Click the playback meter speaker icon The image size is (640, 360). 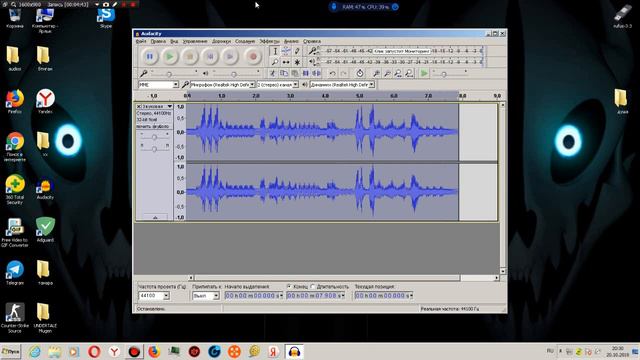(x=312, y=62)
